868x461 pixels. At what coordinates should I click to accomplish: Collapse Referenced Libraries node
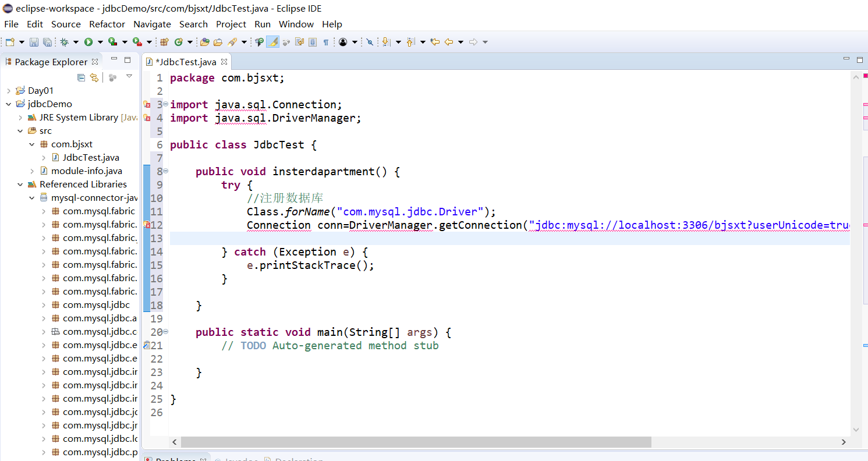coord(20,185)
